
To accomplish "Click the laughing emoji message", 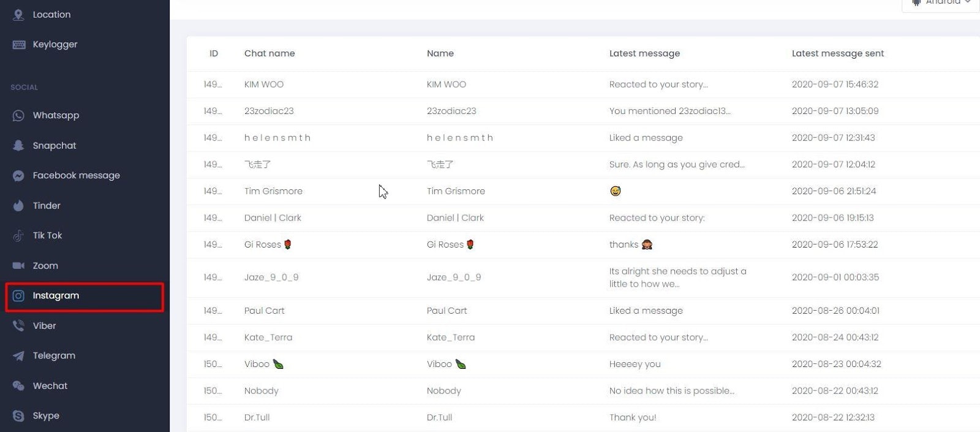I will tap(616, 191).
